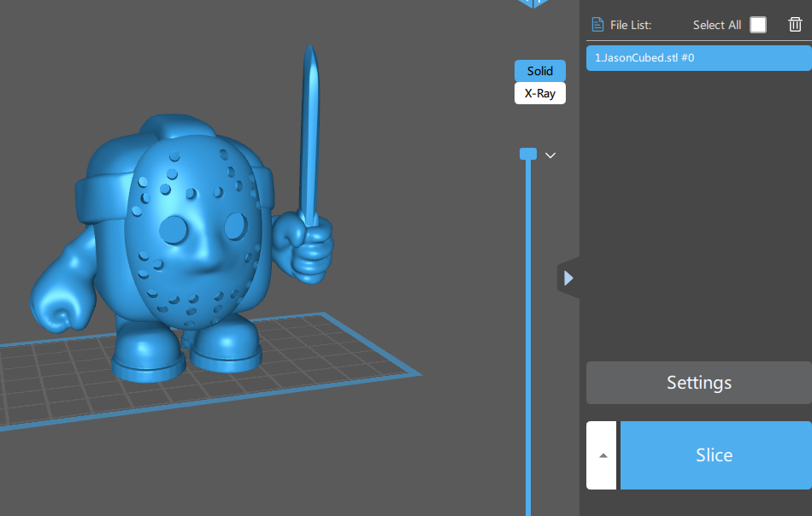Viewport: 812px width, 516px height.
Task: Click the trash delete icon in File List
Action: 795,24
